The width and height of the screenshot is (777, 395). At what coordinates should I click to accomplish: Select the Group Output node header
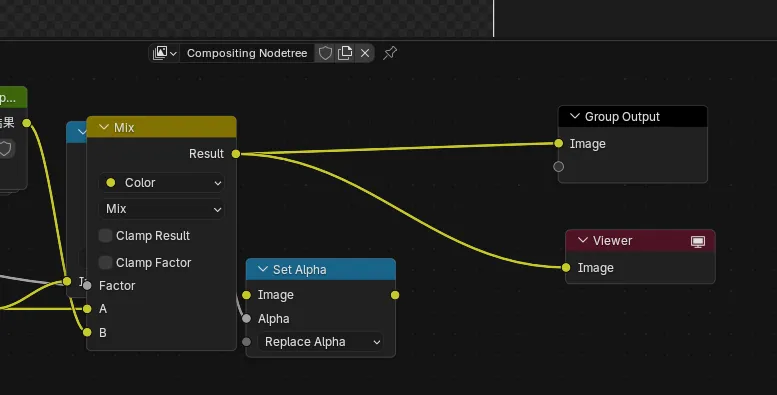pyautogui.click(x=633, y=116)
